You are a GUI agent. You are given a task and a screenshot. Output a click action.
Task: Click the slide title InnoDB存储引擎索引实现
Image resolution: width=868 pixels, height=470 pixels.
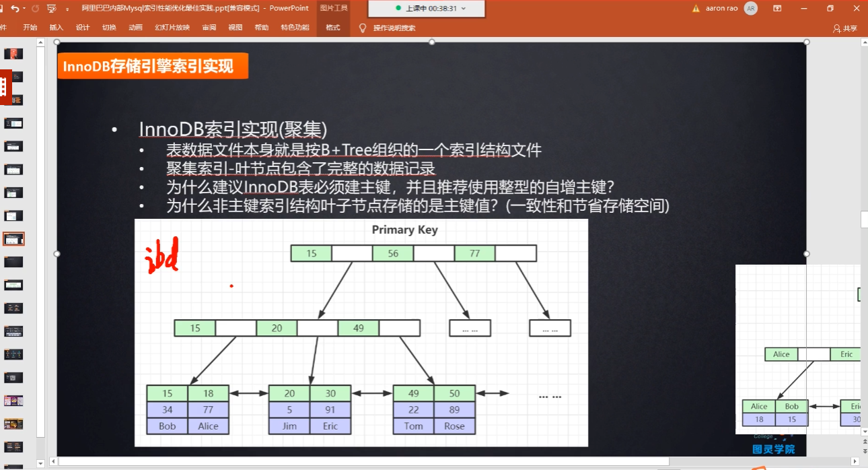tap(148, 66)
